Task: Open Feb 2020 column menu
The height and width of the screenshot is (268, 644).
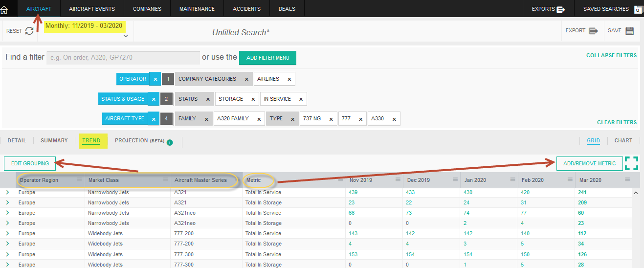Action: 570,180
